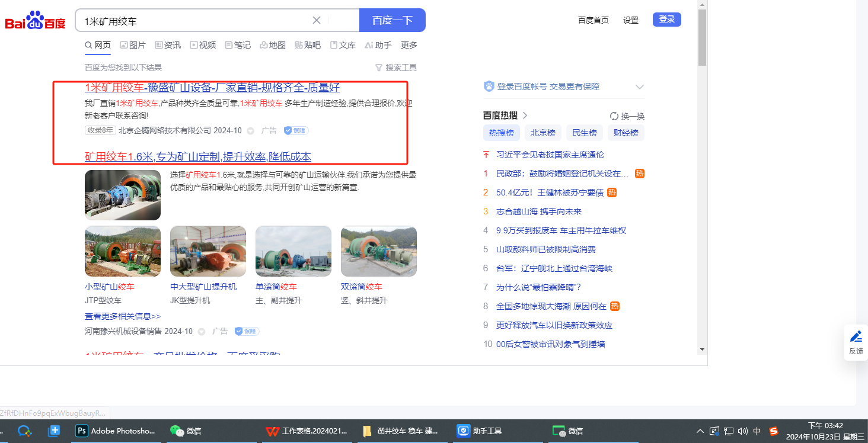The height and width of the screenshot is (443, 868).
Task: Click the page scrollbar down arrow
Action: click(x=703, y=349)
